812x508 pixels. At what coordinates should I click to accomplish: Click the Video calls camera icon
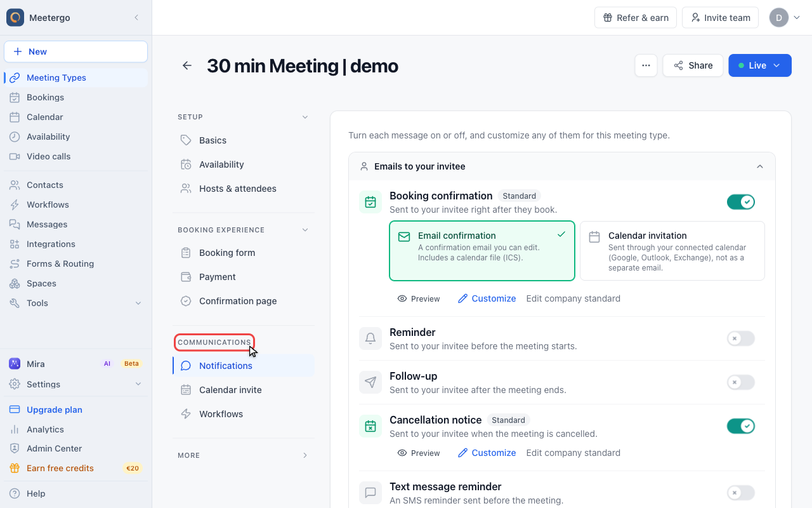(x=15, y=156)
